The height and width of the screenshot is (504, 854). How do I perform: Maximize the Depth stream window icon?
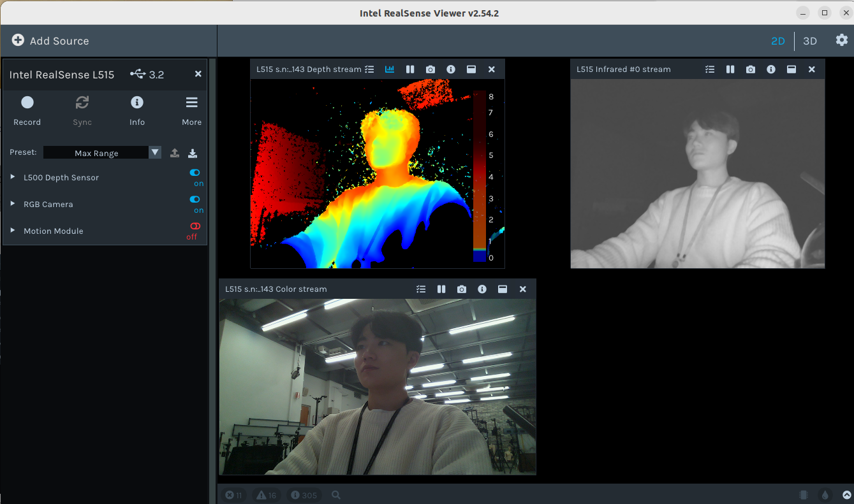tap(471, 69)
